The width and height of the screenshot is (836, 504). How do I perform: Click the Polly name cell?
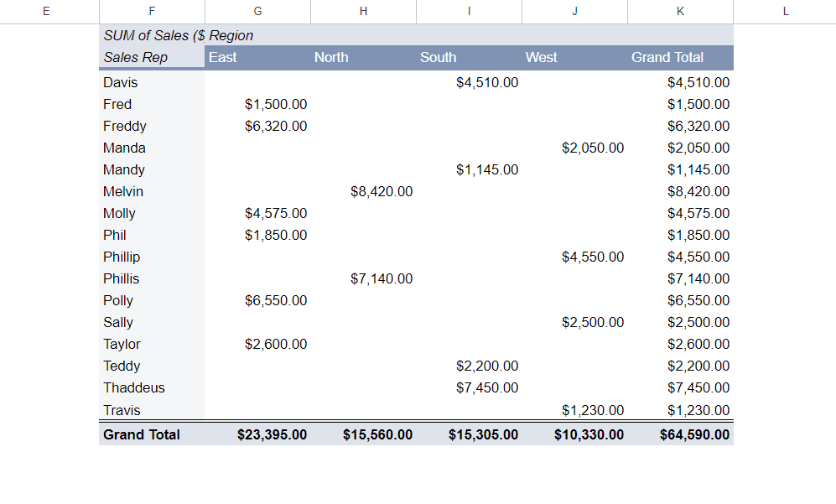152,301
